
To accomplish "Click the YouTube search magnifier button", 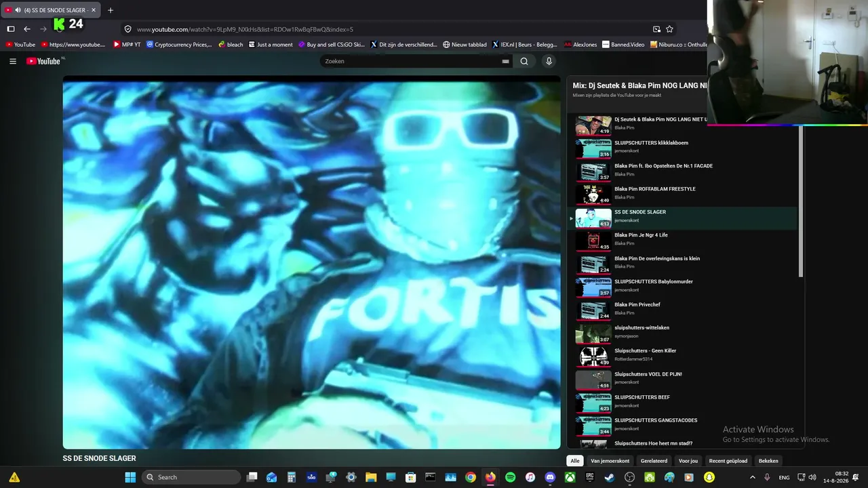I will tap(524, 61).
